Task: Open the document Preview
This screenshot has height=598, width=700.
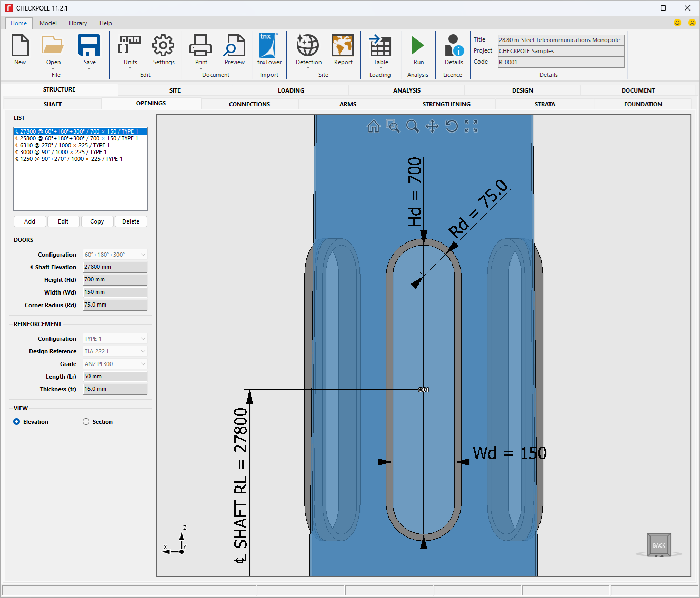Action: click(x=234, y=45)
